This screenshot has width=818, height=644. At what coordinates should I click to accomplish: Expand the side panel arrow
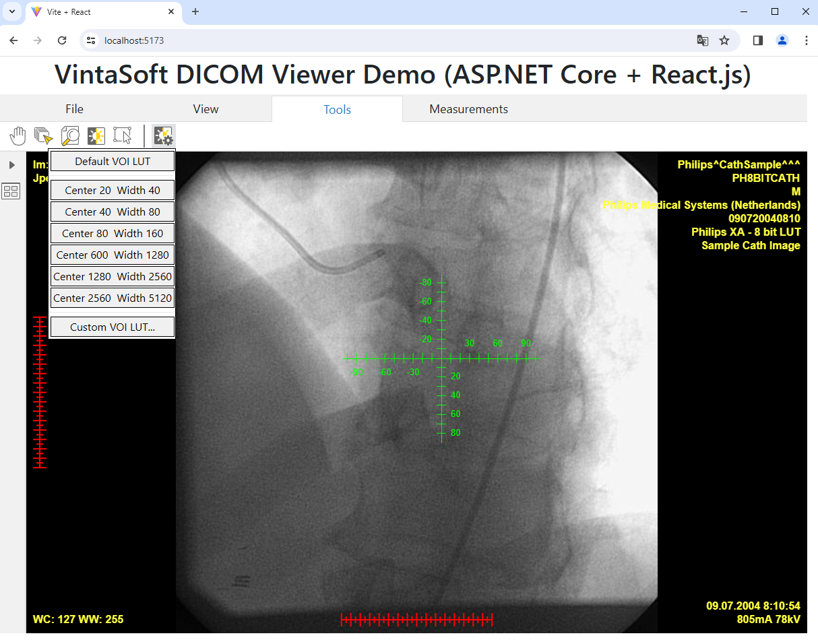tap(11, 165)
